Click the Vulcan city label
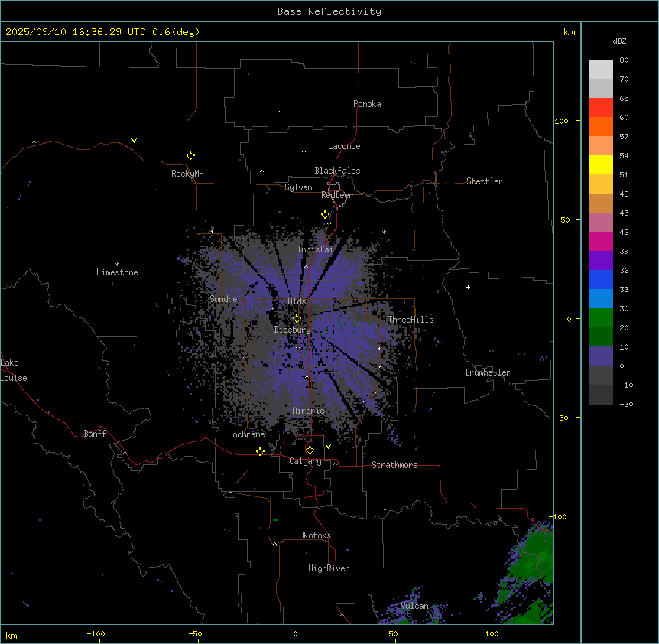This screenshot has width=659, height=644. point(415,606)
